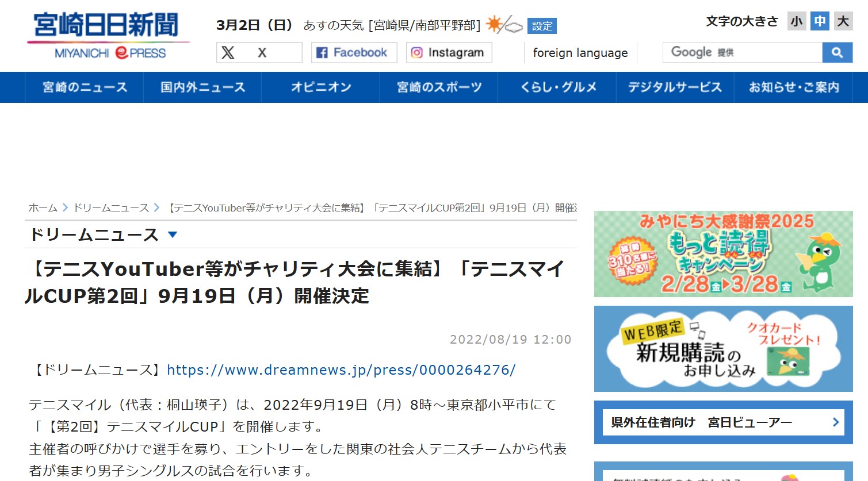Open the みやにち大感謝祭2025 banner
The height and width of the screenshot is (481, 868).
(x=723, y=254)
